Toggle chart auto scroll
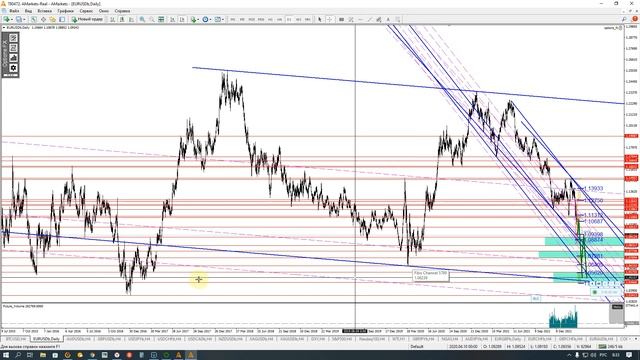This screenshot has height=360, width=640. pos(173,19)
